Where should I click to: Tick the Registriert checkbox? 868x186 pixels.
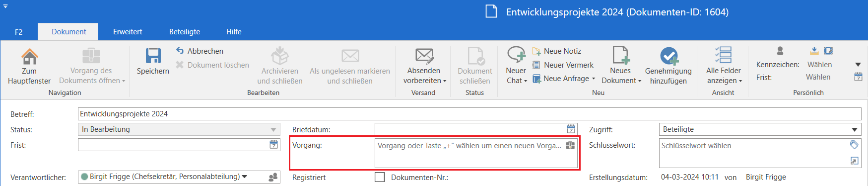tap(380, 177)
